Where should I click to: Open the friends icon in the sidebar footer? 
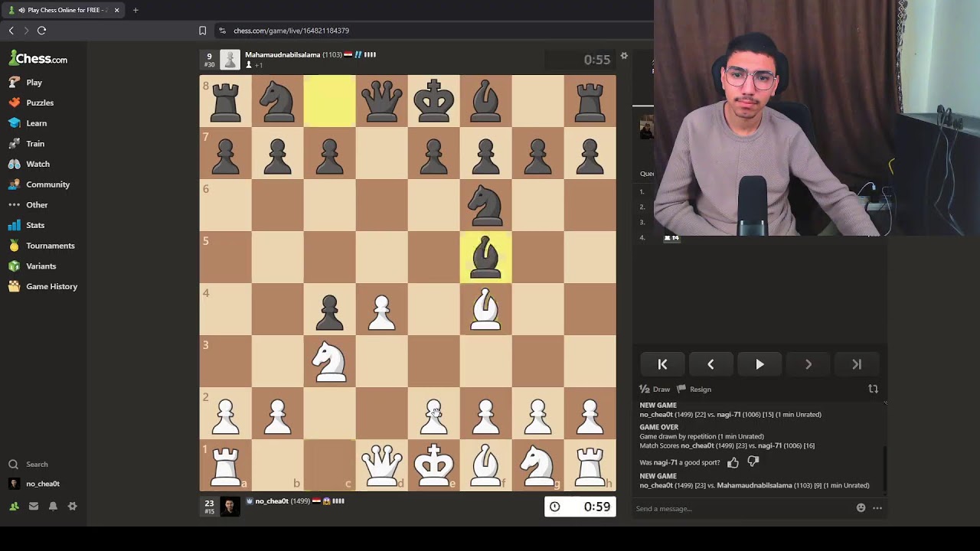pyautogui.click(x=14, y=506)
